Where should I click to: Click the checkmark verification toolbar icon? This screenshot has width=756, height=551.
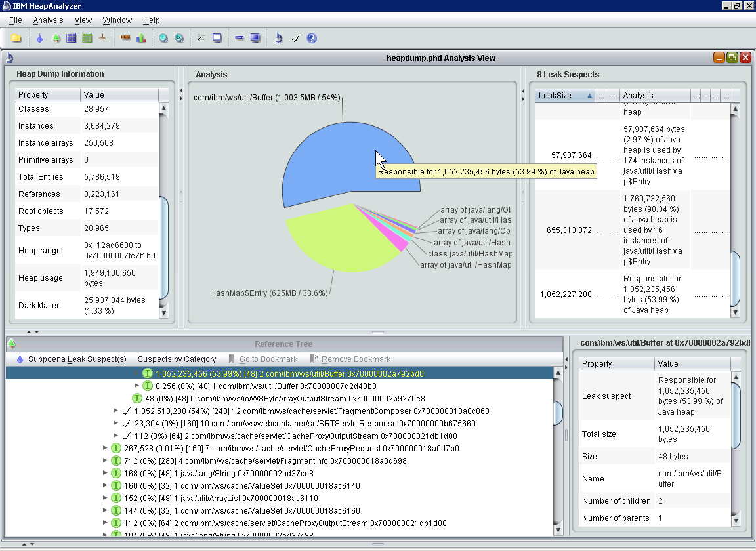point(295,37)
